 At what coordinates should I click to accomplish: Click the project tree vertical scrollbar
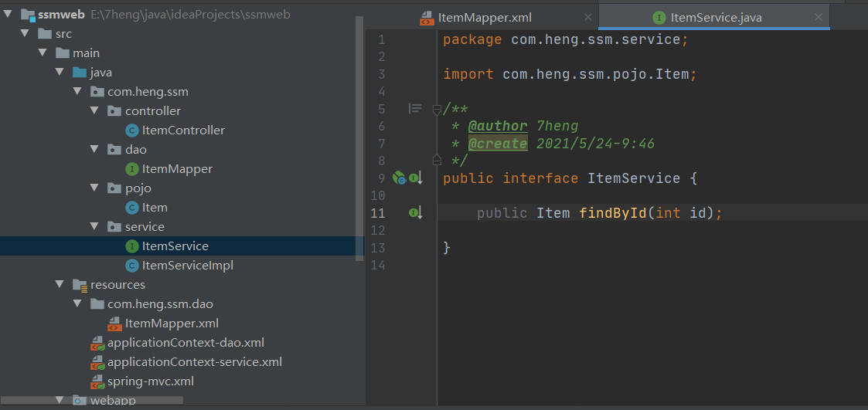click(x=360, y=138)
